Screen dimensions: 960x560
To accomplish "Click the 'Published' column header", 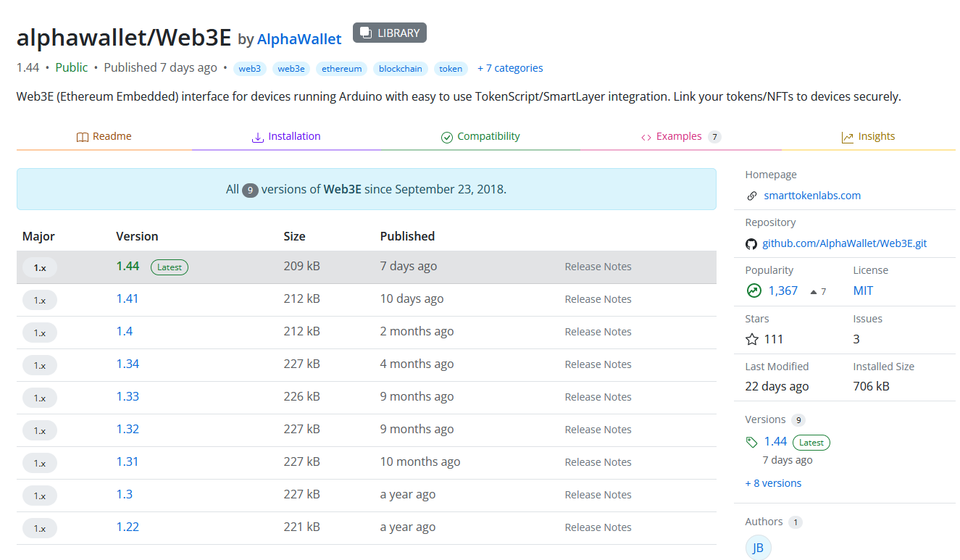I will coord(407,236).
